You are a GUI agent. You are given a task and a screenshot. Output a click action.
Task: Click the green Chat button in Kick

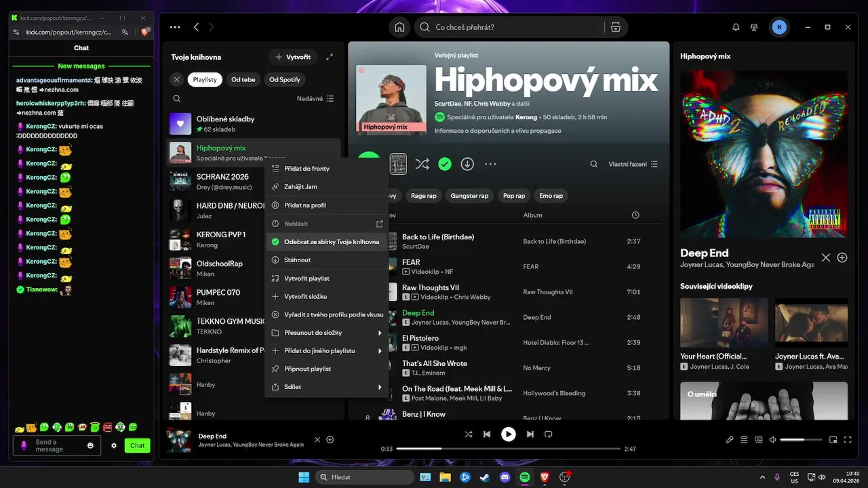click(x=138, y=445)
